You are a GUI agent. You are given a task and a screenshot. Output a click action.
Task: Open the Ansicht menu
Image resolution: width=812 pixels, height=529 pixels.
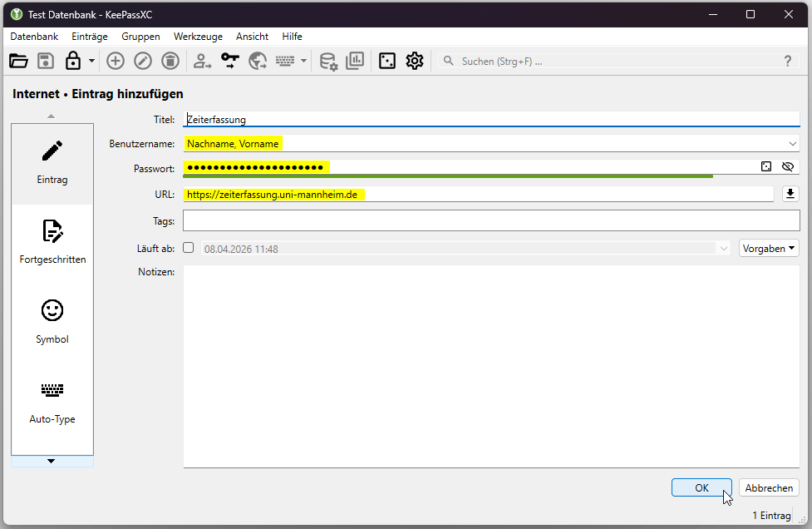pos(252,37)
